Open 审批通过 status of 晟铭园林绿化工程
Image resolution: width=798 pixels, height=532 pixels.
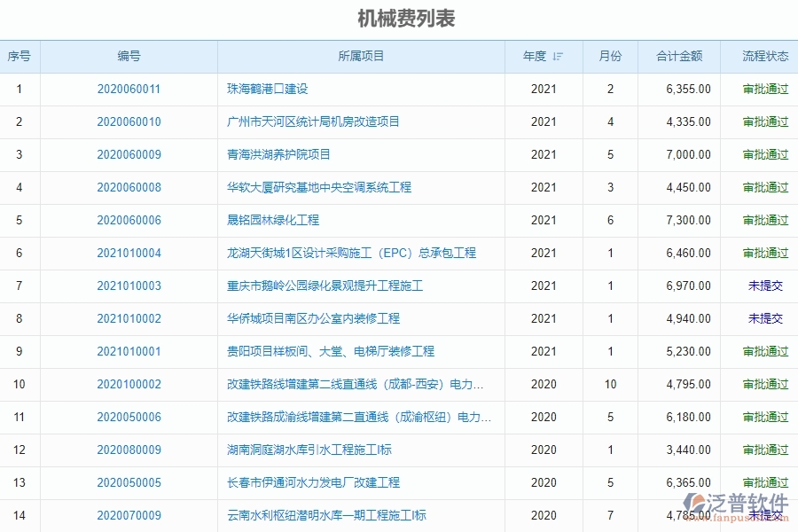[765, 220]
